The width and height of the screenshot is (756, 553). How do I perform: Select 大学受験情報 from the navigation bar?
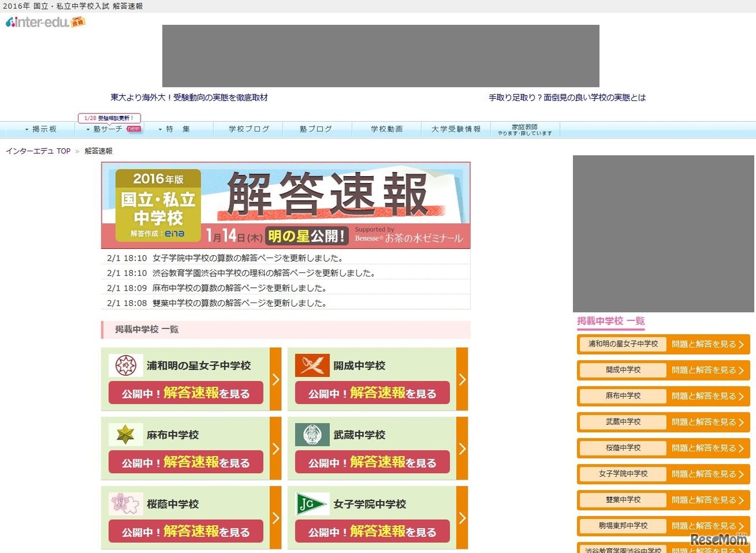pos(456,128)
